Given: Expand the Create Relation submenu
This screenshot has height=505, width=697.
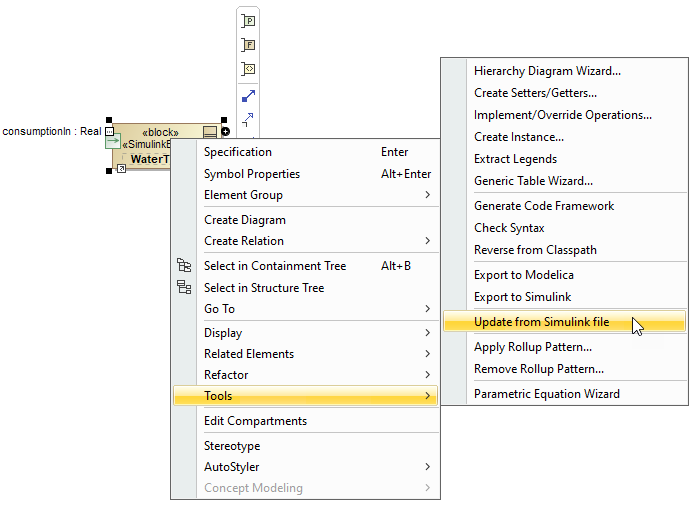Looking at the screenshot, I should (x=428, y=241).
